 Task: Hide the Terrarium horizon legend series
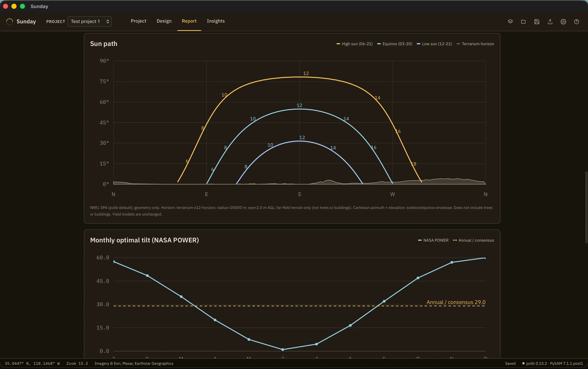click(475, 44)
